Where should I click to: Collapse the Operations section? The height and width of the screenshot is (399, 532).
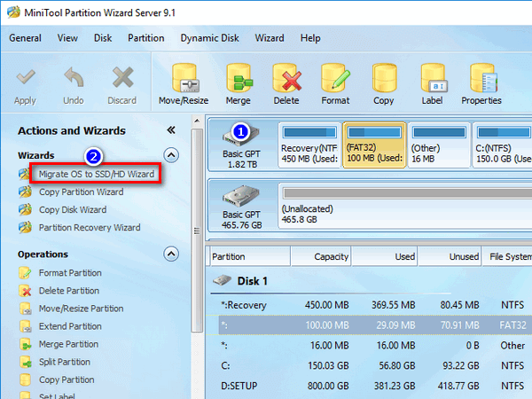[x=171, y=254]
